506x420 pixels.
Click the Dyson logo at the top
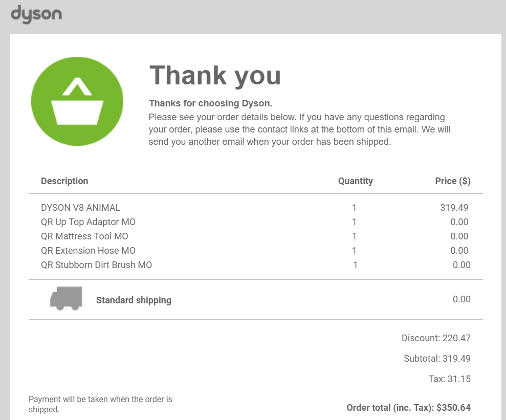click(x=36, y=14)
